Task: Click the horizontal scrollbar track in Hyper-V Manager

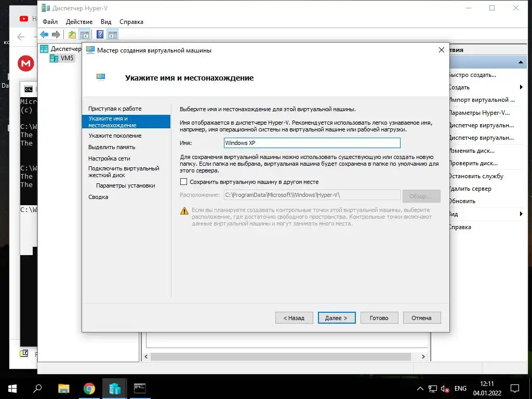Action: (281, 356)
